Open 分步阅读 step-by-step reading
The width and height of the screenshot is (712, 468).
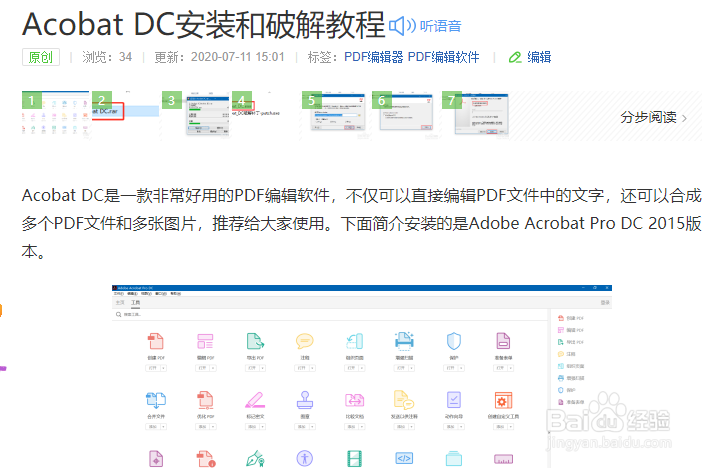tap(653, 117)
